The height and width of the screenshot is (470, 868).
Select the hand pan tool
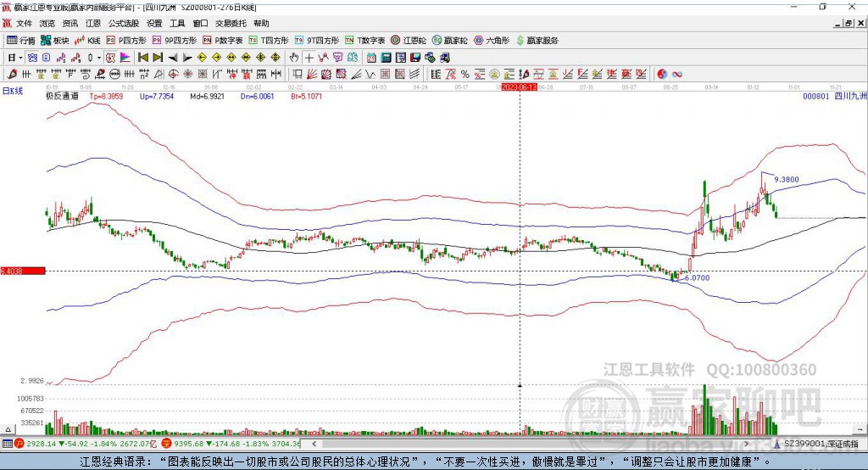(x=294, y=58)
